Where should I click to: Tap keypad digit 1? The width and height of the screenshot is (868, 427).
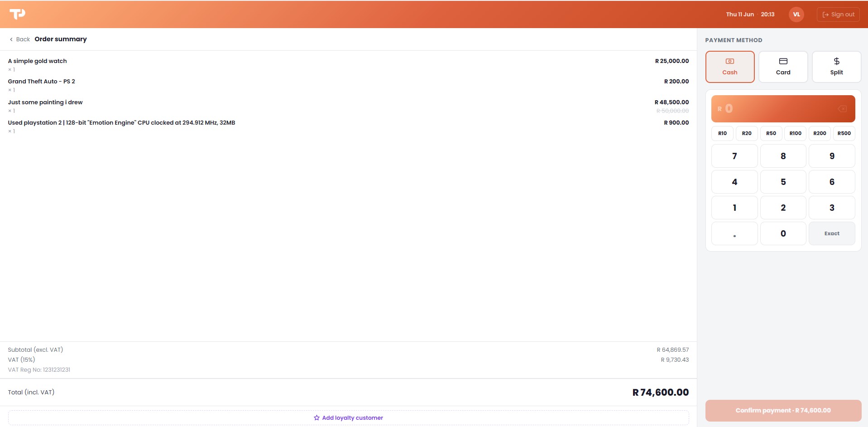[734, 208]
